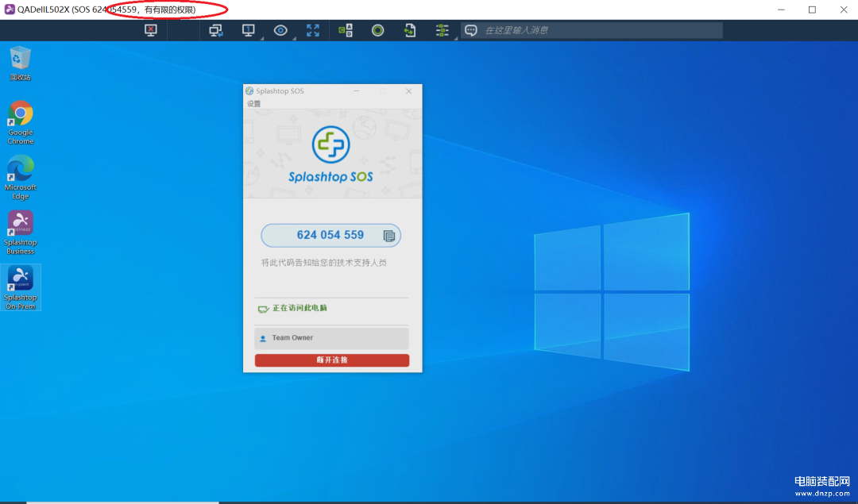
Task: Copy the session code with the copy icon
Action: [x=389, y=236]
